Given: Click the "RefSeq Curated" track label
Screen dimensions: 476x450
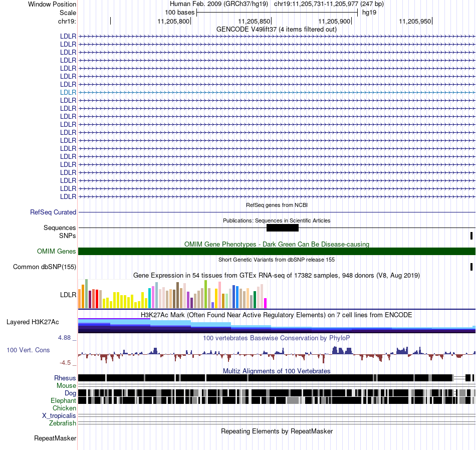Looking at the screenshot, I should (53, 212).
